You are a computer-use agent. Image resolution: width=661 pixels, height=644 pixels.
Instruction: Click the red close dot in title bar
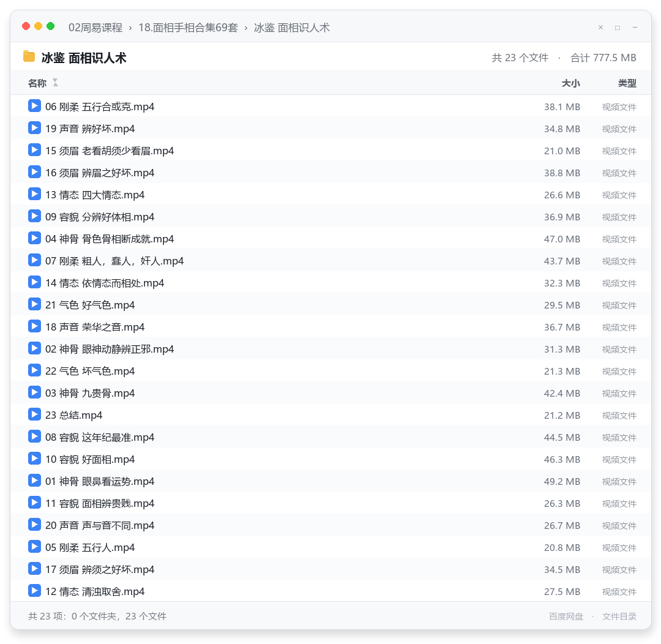tap(26, 26)
